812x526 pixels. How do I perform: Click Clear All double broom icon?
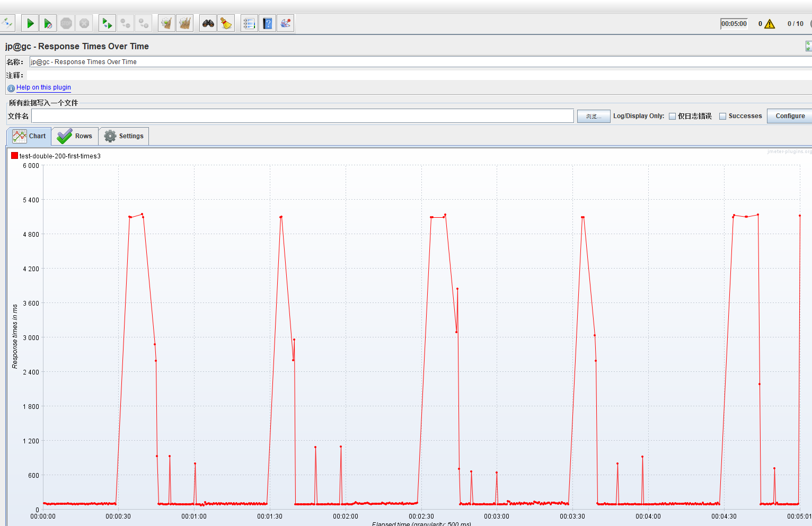184,23
